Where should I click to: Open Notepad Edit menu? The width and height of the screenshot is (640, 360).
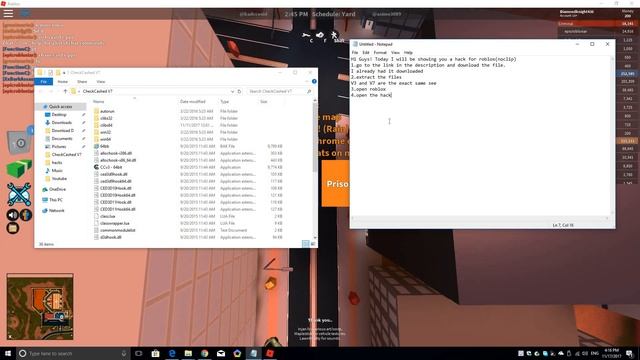pyautogui.click(x=366, y=53)
